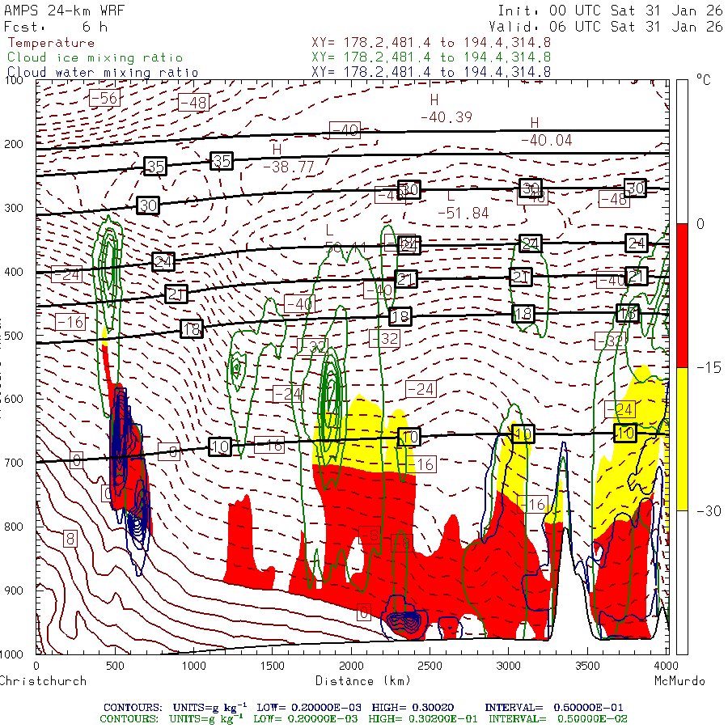The image size is (728, 728).
Task: Click the Fcst 6 h text
Action: 56,27
